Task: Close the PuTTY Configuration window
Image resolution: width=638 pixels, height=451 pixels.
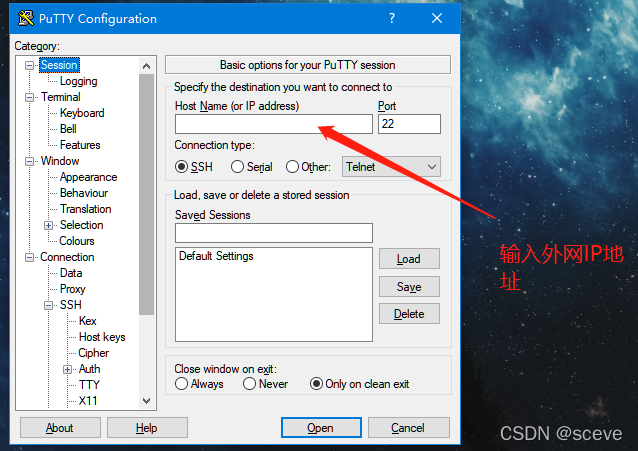Action: 437,18
